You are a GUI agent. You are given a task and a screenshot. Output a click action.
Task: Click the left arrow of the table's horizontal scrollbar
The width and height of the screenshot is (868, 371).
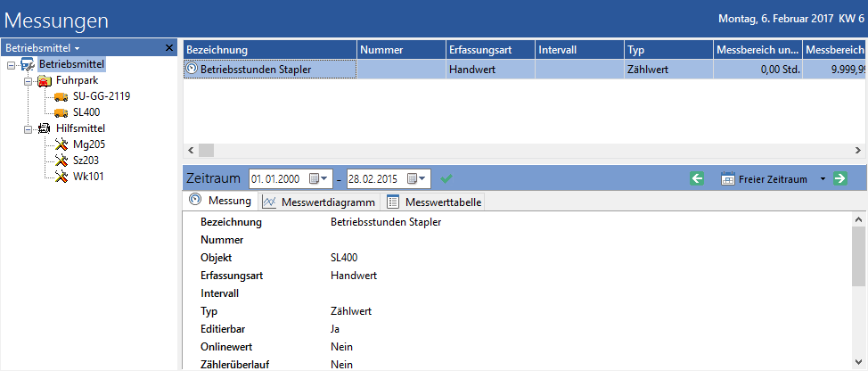point(191,150)
